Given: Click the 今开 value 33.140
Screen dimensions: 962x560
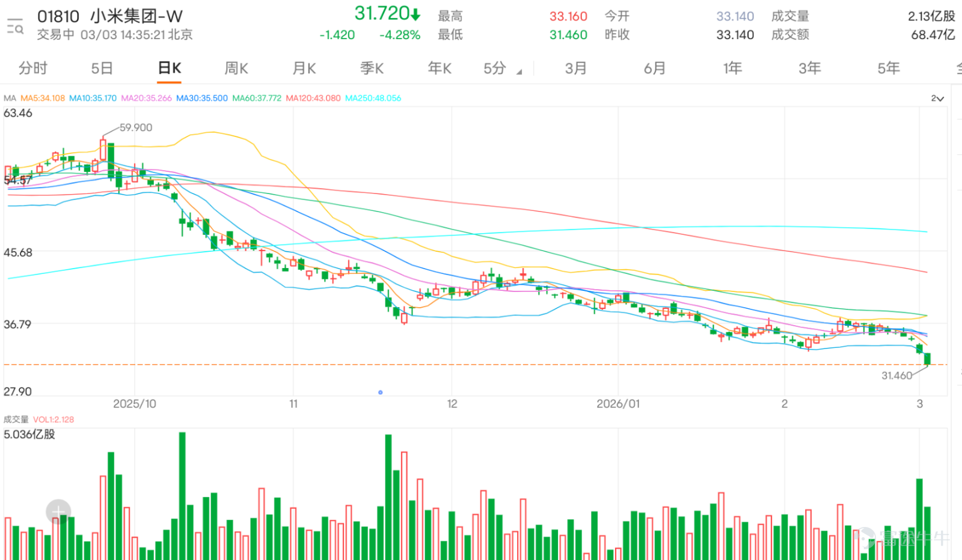Looking at the screenshot, I should (735, 16).
